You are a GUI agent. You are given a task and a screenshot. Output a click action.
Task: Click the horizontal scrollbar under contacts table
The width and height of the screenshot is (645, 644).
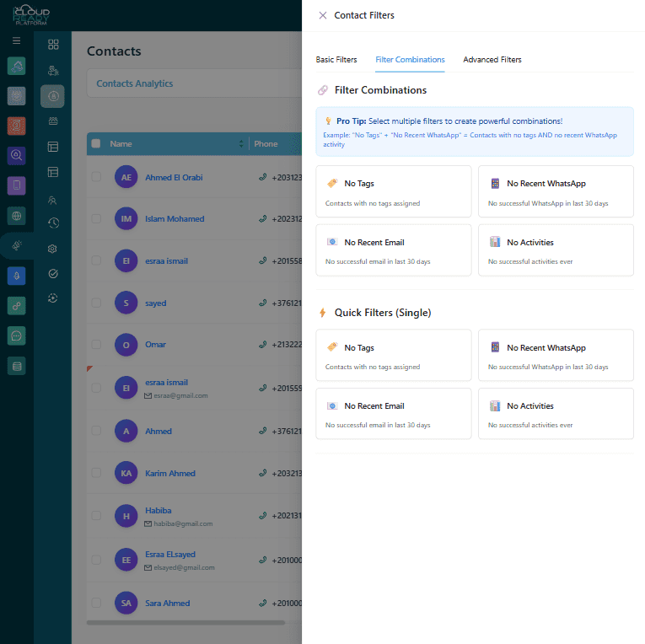185,623
